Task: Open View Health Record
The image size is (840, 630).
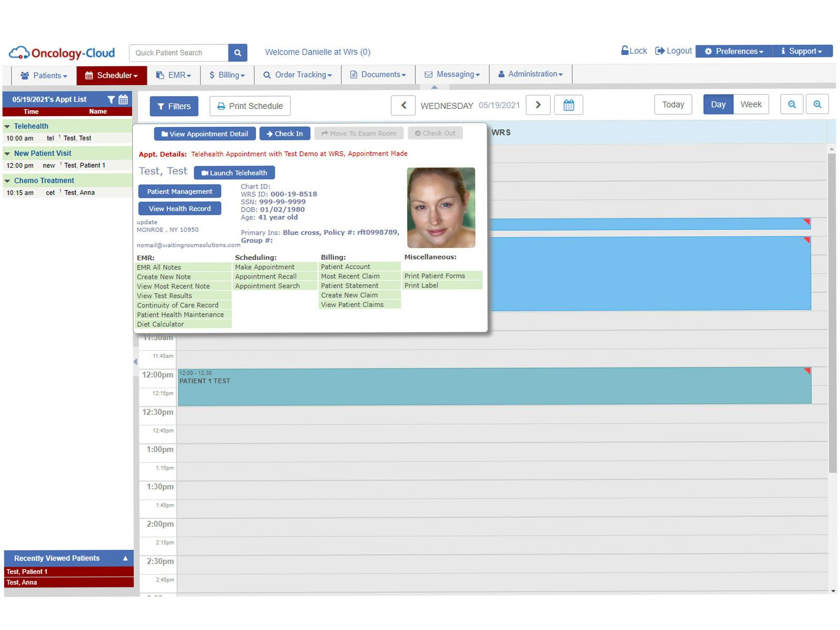Action: coord(180,208)
